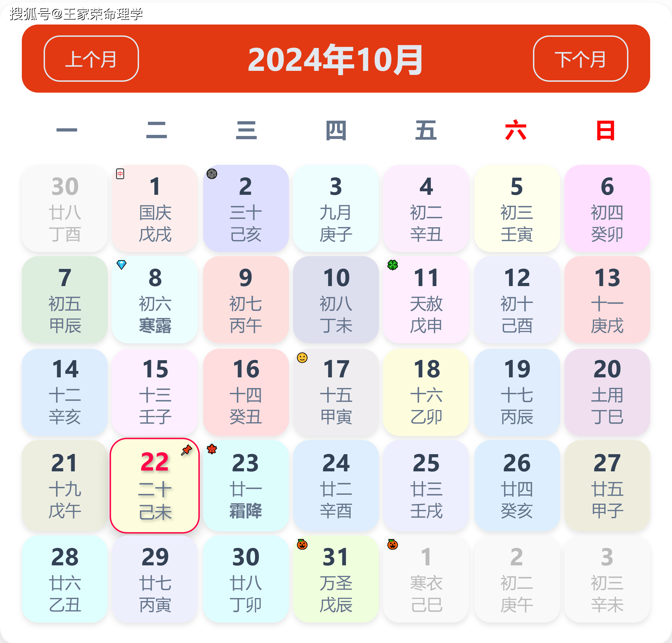Click the four-leaf clover icon on October 11
The width and height of the screenshot is (672, 643).
tap(393, 265)
